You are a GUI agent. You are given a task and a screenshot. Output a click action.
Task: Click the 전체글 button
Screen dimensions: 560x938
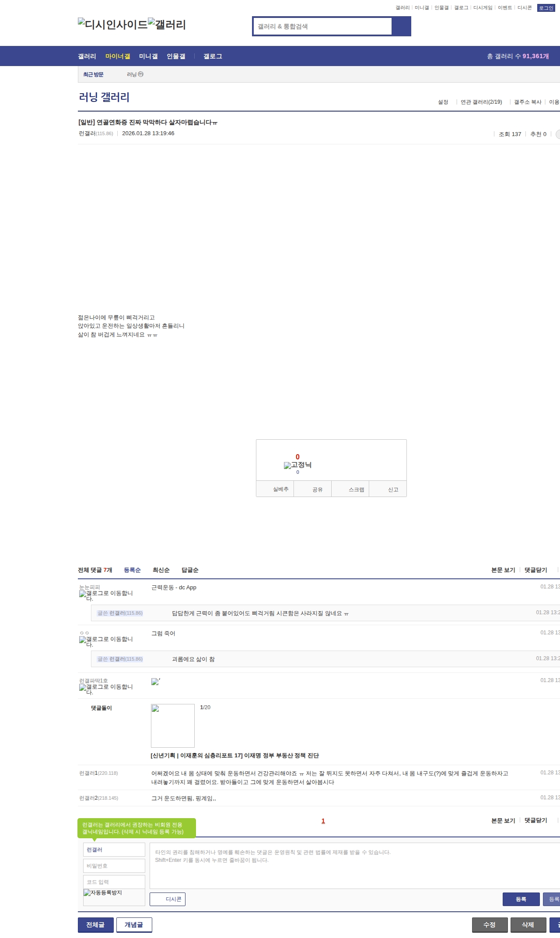click(95, 925)
